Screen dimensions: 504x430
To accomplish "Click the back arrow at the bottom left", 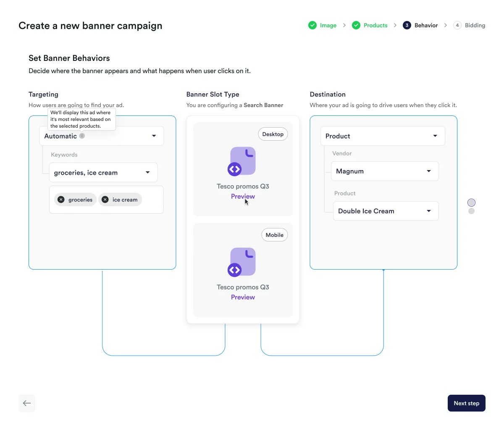I will coord(26,403).
